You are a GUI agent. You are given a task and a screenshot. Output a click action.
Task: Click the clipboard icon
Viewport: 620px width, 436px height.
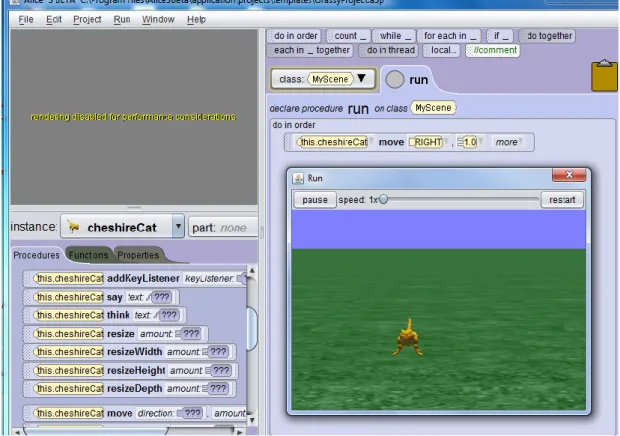click(605, 75)
